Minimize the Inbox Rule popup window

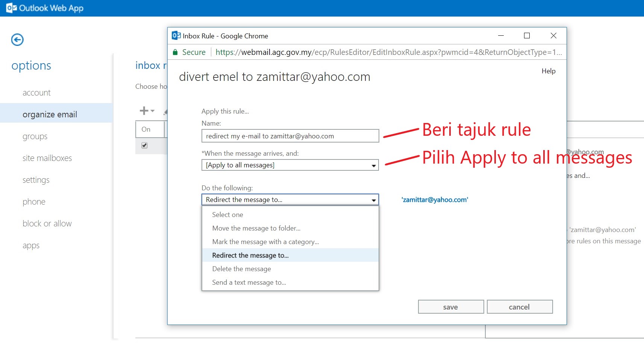click(501, 36)
